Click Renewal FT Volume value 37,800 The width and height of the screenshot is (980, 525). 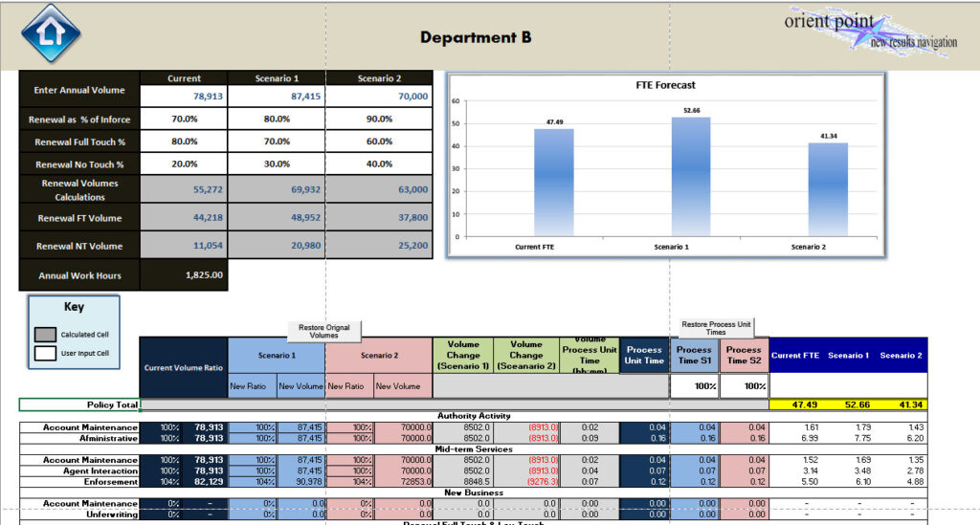click(x=379, y=217)
